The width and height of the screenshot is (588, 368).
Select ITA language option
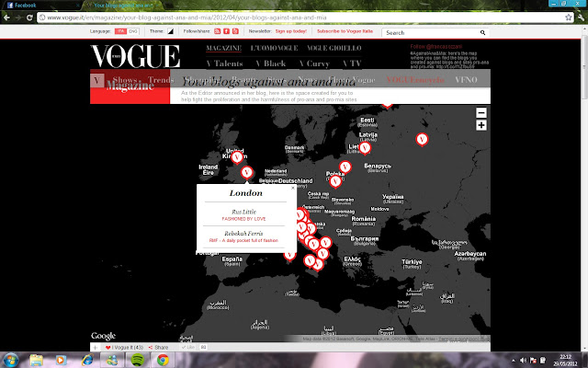pyautogui.click(x=120, y=31)
